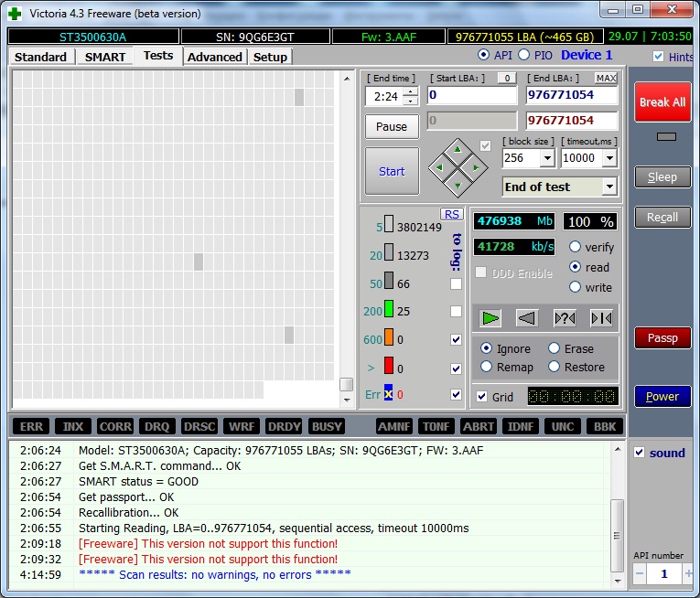Switch to the SMART tab
This screenshot has height=598, width=700.
105,57
